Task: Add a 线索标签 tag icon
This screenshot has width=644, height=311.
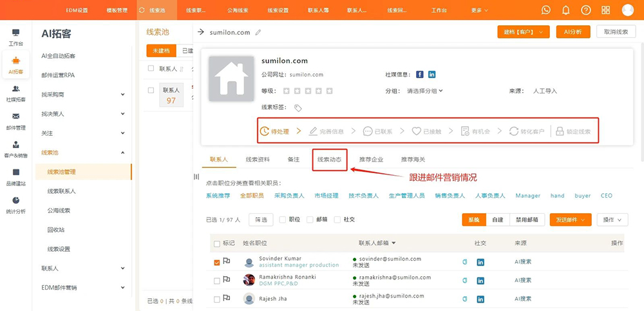Action: 298,108
